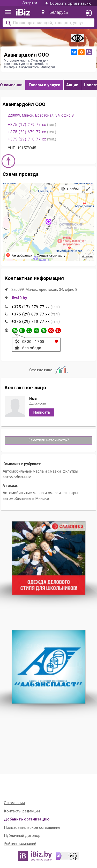Screen dimensions: 97x868
Task: Share via the Viber icon
Action: (89, 52)
